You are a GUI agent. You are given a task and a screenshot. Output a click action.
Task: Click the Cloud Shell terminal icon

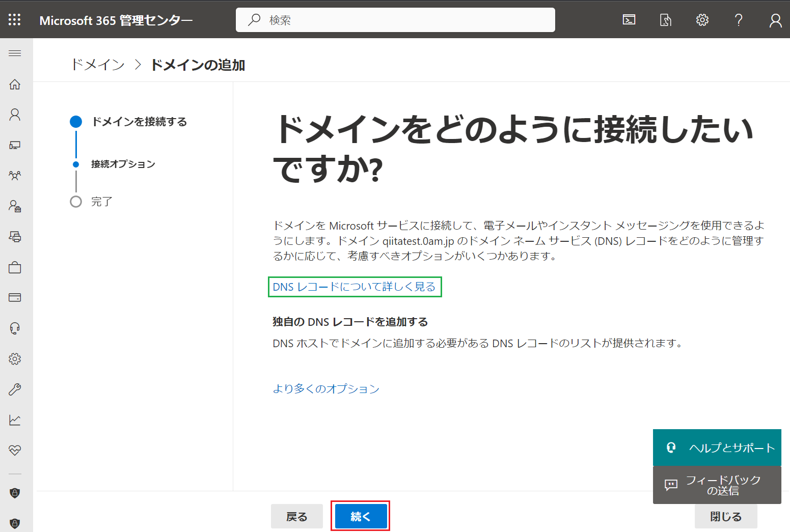coord(629,20)
